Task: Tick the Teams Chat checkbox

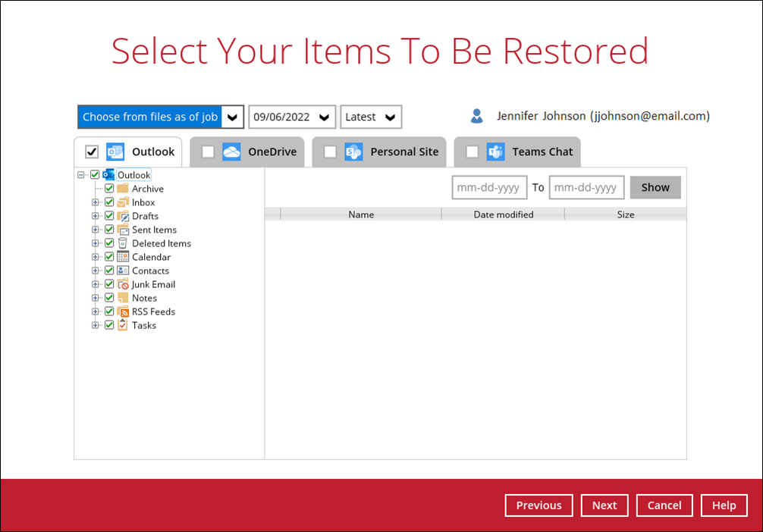Action: pos(472,152)
